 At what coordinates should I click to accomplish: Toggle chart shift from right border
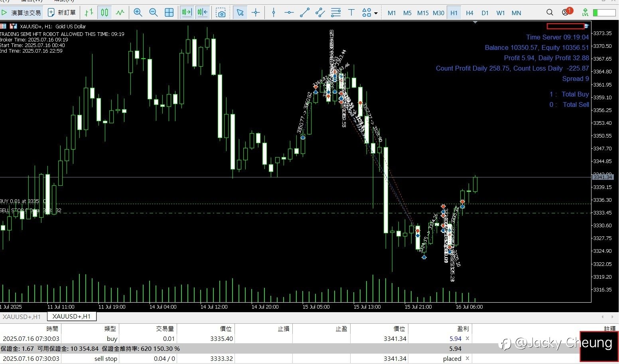coord(202,13)
